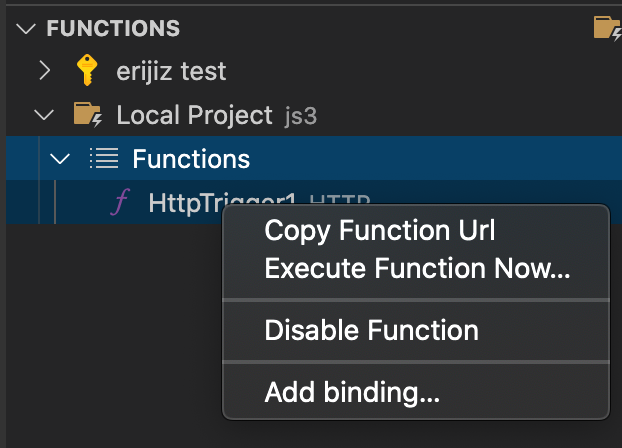Collapse the Local Project node chevron
The height and width of the screenshot is (448, 622).
tap(44, 115)
